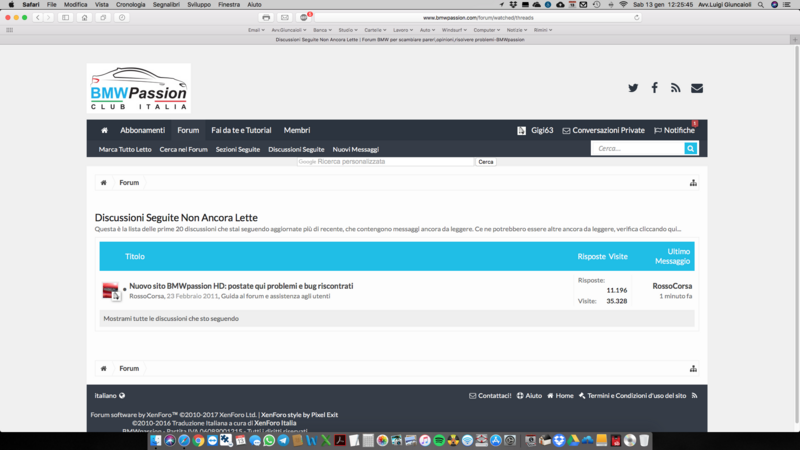
Task: Click Safari print toolbar button
Action: coord(266,17)
